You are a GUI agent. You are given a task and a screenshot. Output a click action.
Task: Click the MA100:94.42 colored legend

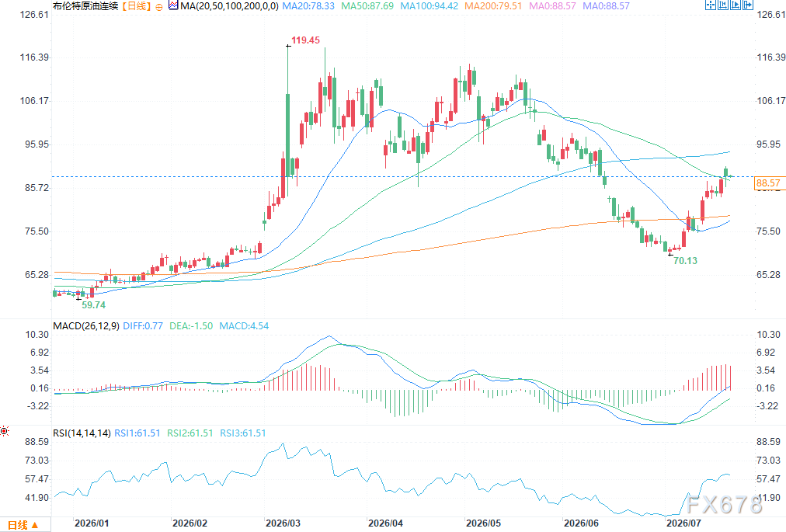point(429,6)
